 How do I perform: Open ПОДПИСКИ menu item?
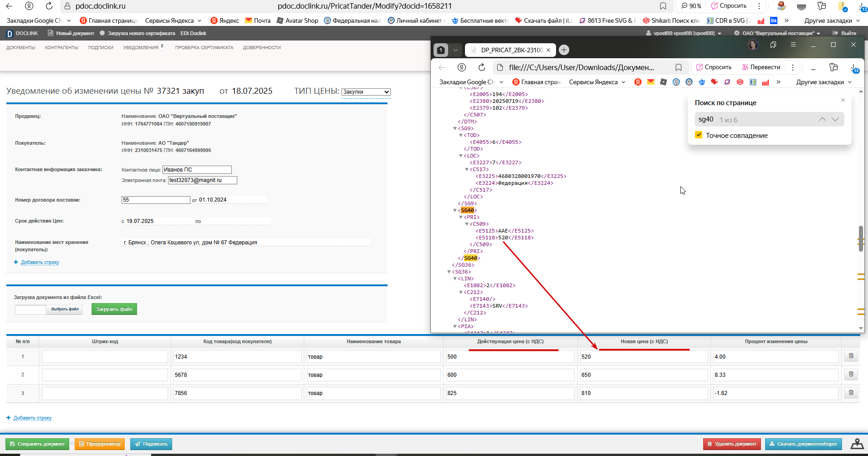[x=101, y=47]
